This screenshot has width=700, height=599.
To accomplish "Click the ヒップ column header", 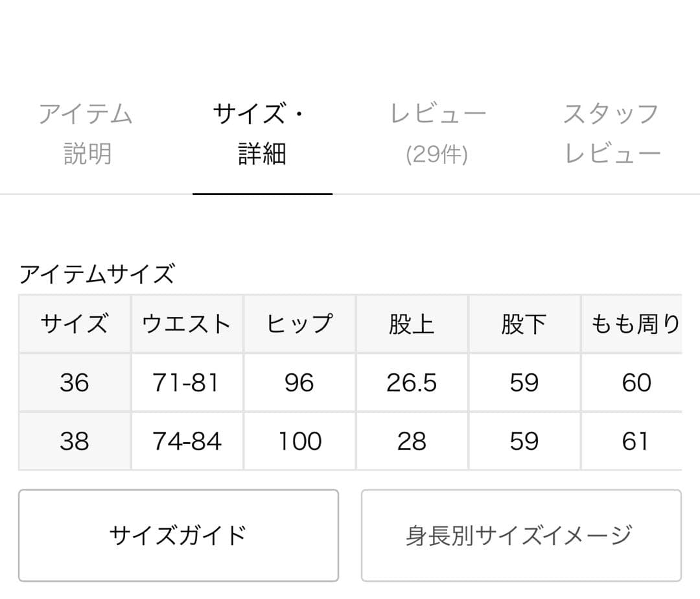I will pyautogui.click(x=299, y=323).
